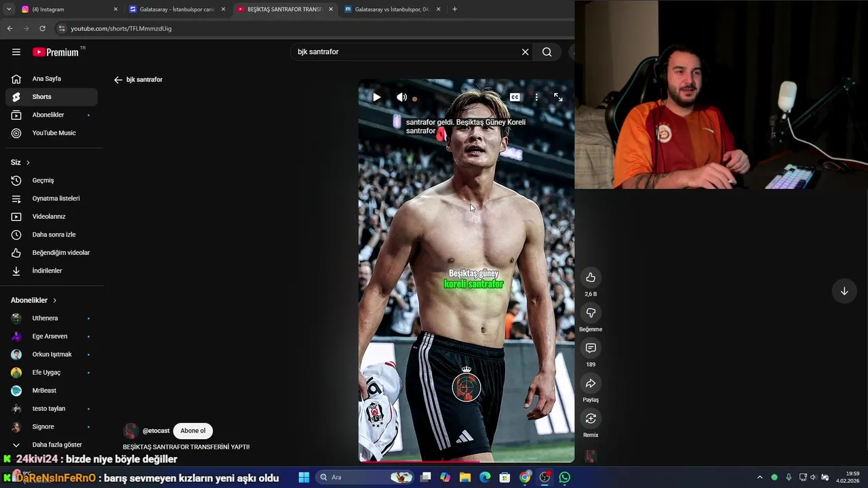The image size is (868, 488).
Task: Click the Shorts video progress bar
Action: tap(467, 462)
